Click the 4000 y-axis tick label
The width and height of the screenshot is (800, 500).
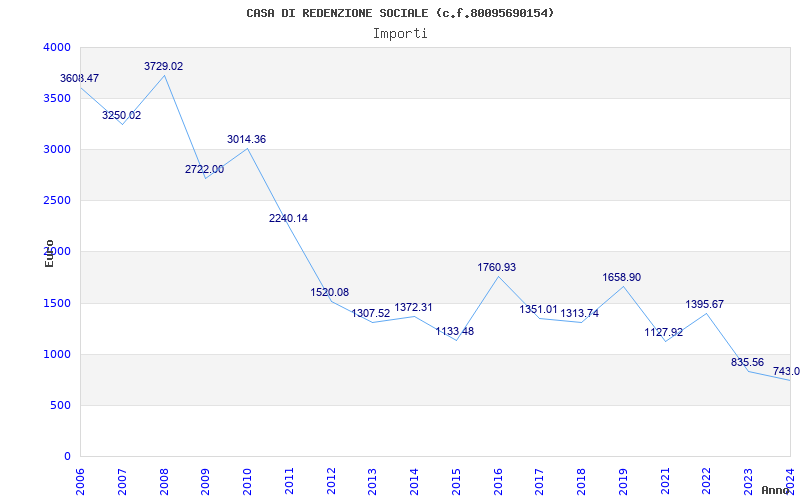(x=57, y=47)
